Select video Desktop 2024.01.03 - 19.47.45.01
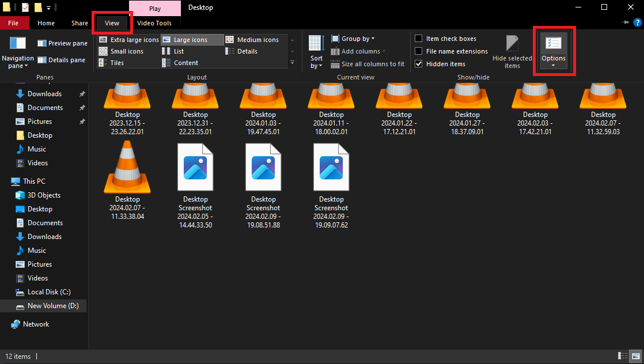 click(x=263, y=109)
